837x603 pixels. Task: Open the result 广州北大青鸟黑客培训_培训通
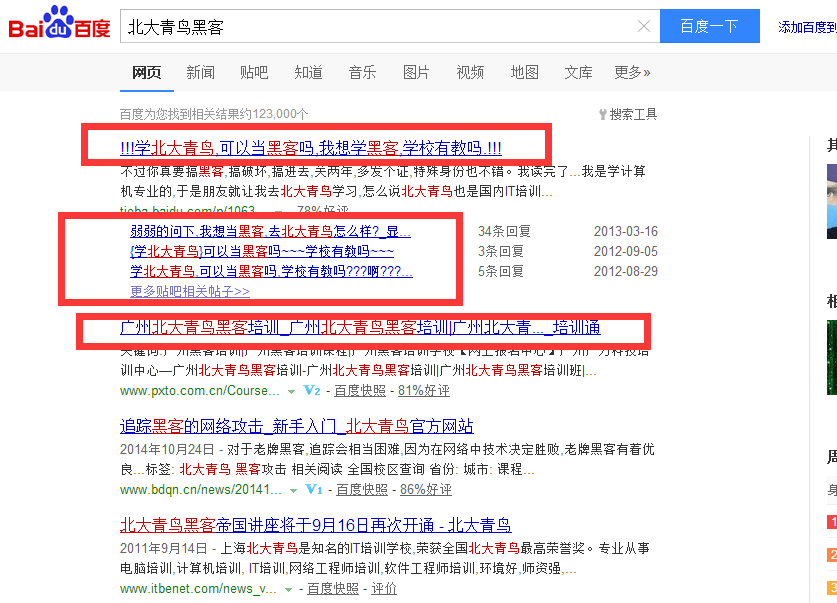click(360, 327)
